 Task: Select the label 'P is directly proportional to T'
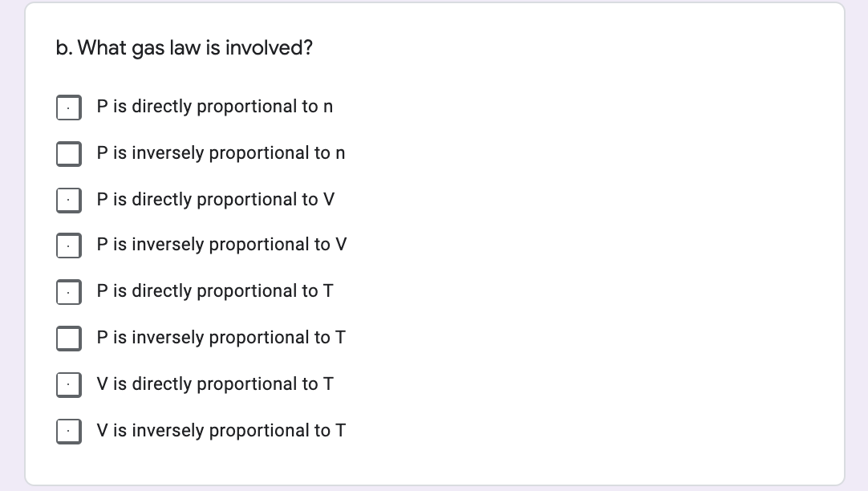pos(215,291)
